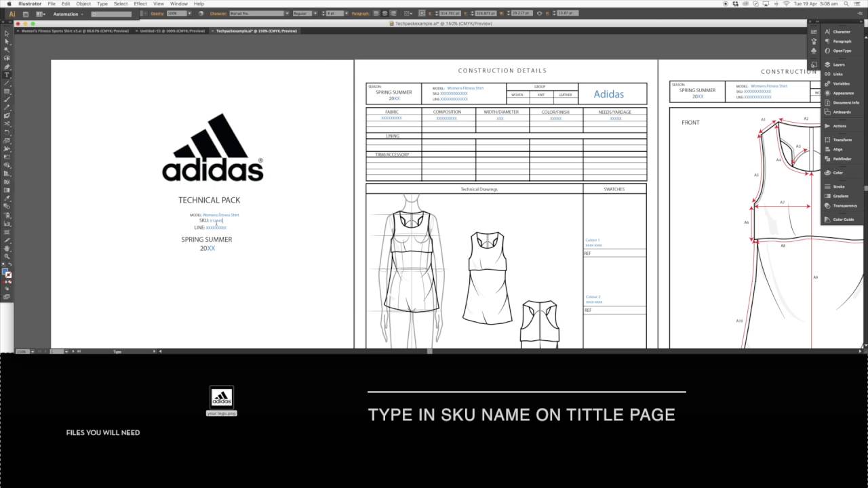The image size is (868, 488).
Task: Align paragraph text center
Action: 385,14
